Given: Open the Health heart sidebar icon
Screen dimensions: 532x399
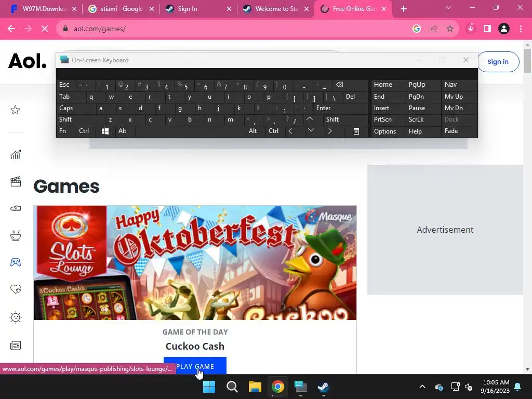Looking at the screenshot, I should [x=15, y=289].
